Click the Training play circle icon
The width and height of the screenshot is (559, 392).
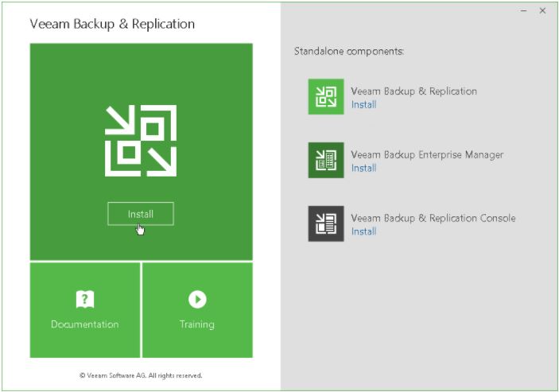point(197,299)
